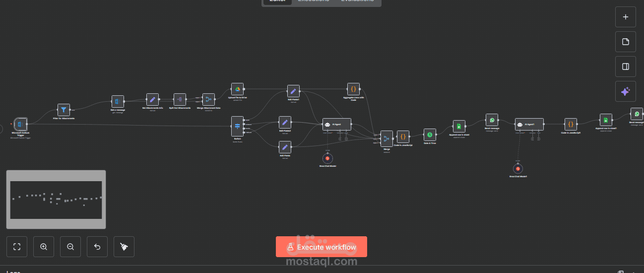Image resolution: width=644 pixels, height=273 pixels.
Task: Select the AI Agent node
Action: click(x=337, y=124)
